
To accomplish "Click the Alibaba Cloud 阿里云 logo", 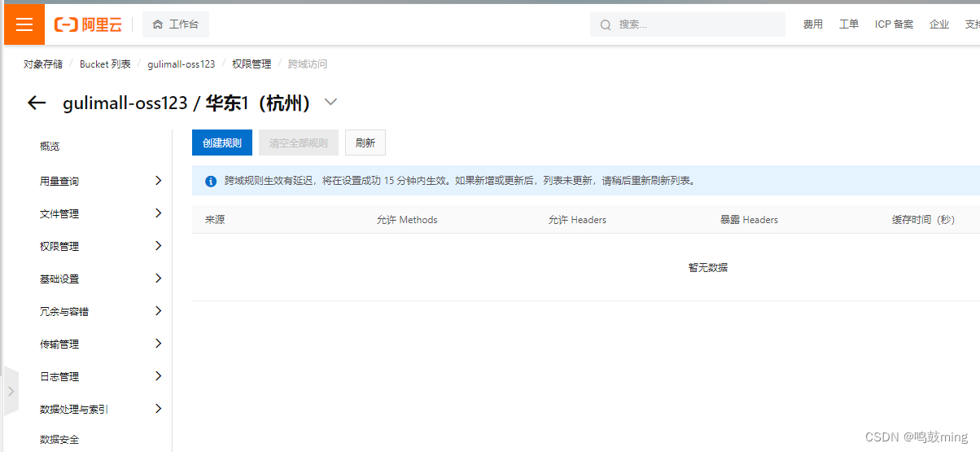I will click(x=88, y=24).
